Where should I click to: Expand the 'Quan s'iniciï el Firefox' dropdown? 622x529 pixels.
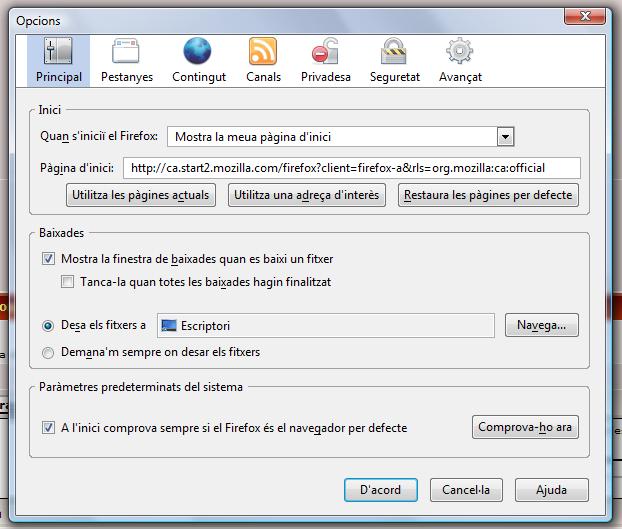pos(505,137)
